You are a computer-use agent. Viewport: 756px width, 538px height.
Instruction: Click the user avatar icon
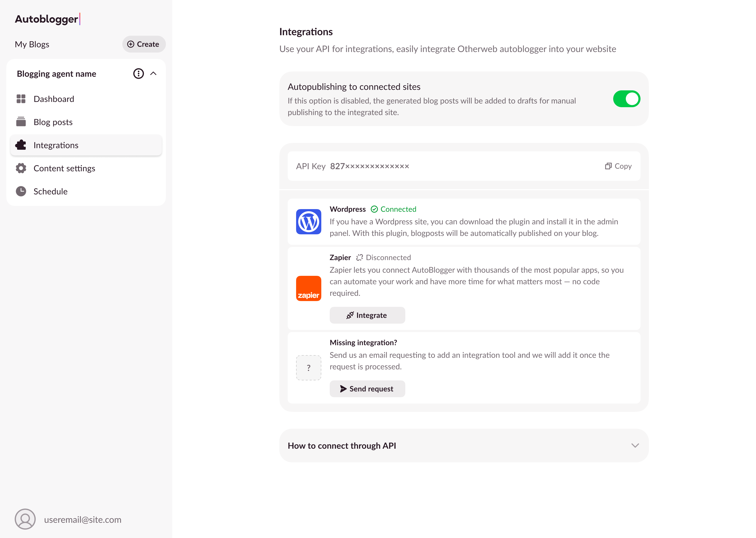click(25, 519)
